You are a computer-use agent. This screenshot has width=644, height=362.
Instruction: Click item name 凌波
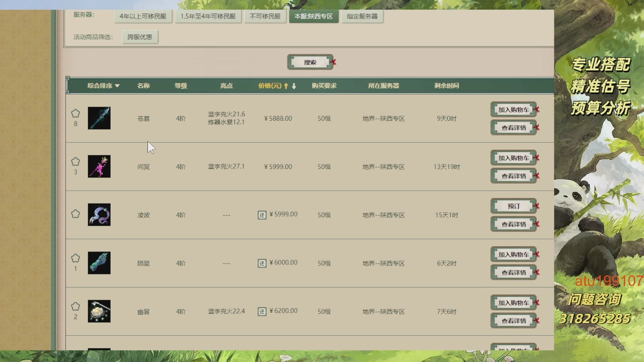(x=143, y=215)
